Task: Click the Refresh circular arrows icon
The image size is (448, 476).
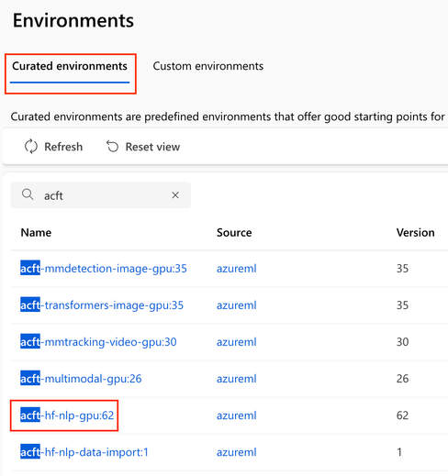Action: click(x=31, y=147)
